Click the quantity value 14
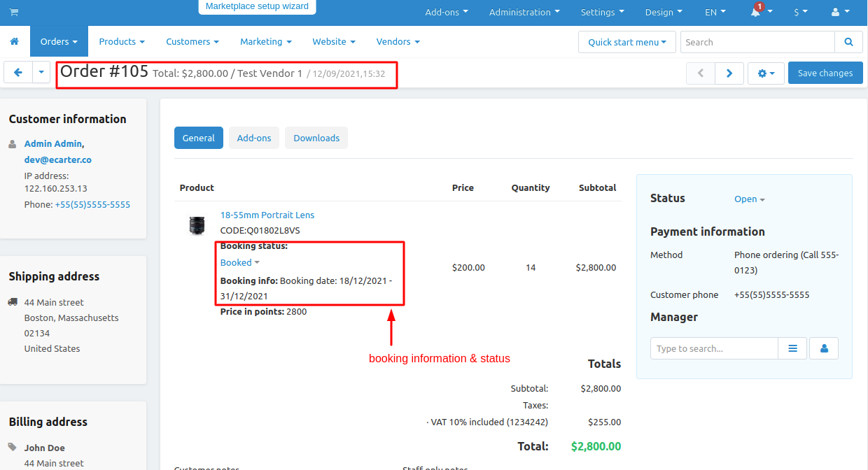This screenshot has width=868, height=470. tap(531, 267)
